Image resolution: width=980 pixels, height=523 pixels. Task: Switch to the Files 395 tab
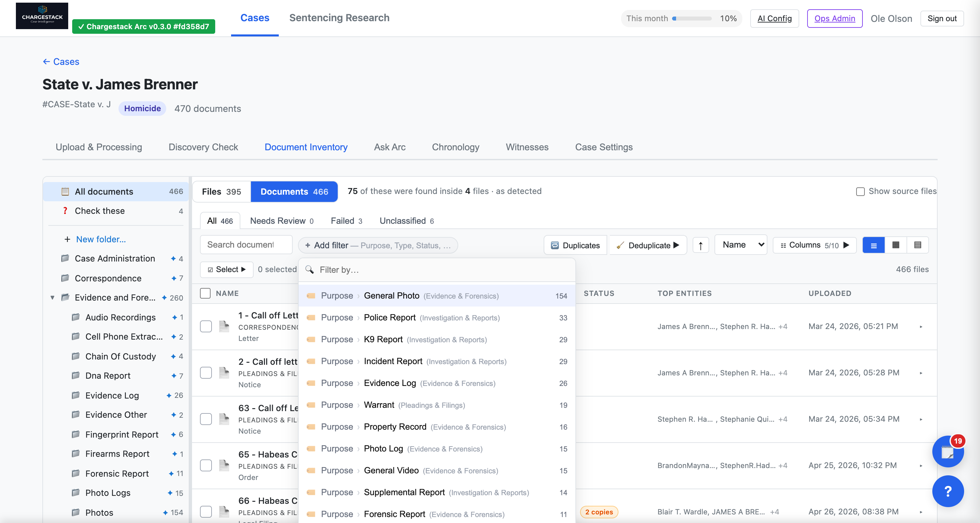coord(221,192)
